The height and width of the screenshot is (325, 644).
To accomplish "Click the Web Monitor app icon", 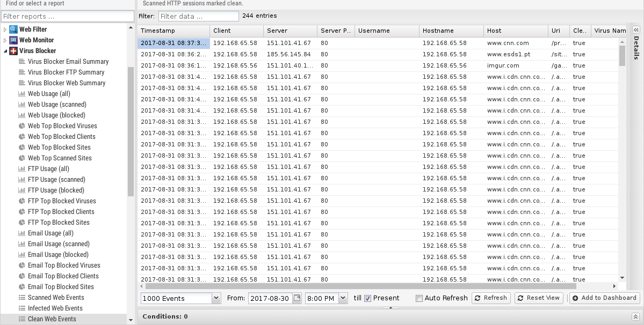I will [x=13, y=40].
